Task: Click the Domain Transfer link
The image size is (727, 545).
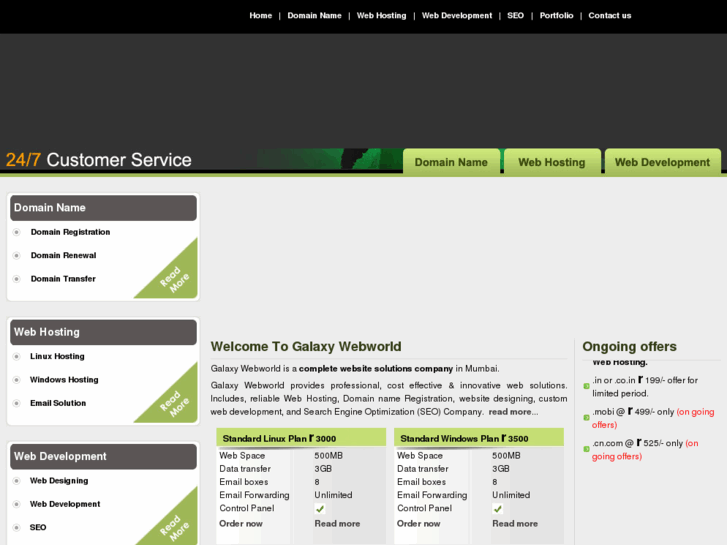Action: (x=63, y=279)
